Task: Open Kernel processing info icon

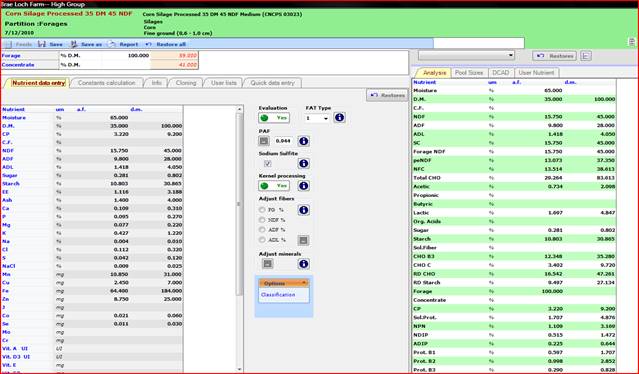Action: click(x=304, y=186)
